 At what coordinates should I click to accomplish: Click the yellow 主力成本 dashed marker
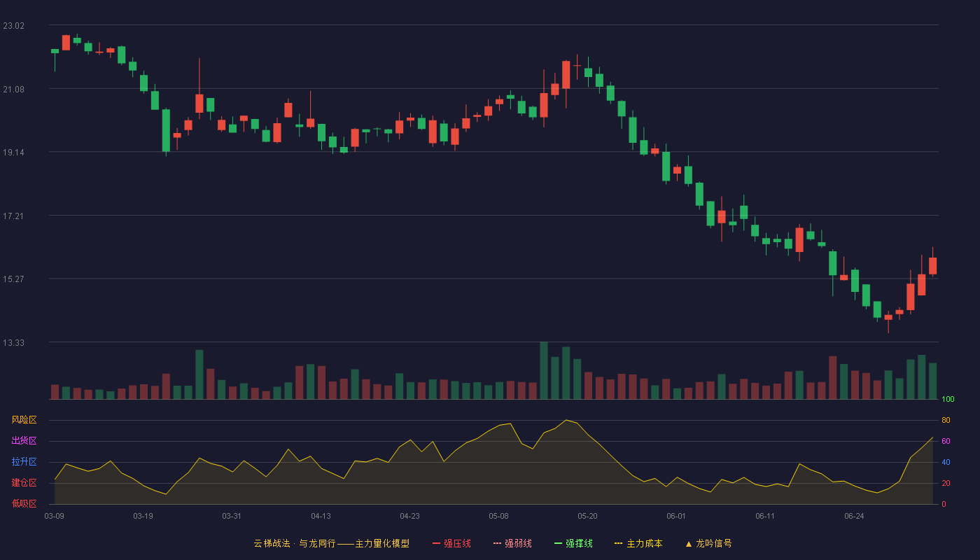click(619, 544)
